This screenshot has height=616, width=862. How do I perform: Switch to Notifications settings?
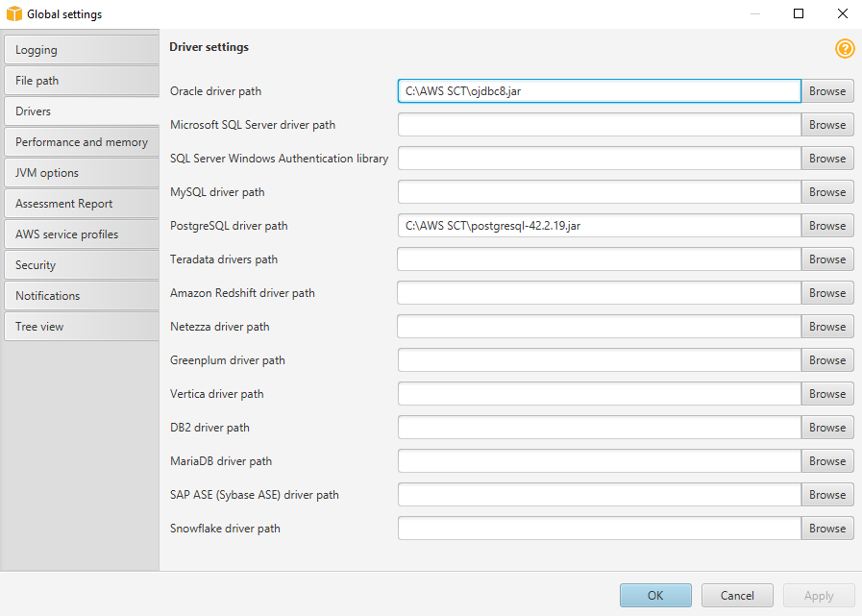coord(81,295)
